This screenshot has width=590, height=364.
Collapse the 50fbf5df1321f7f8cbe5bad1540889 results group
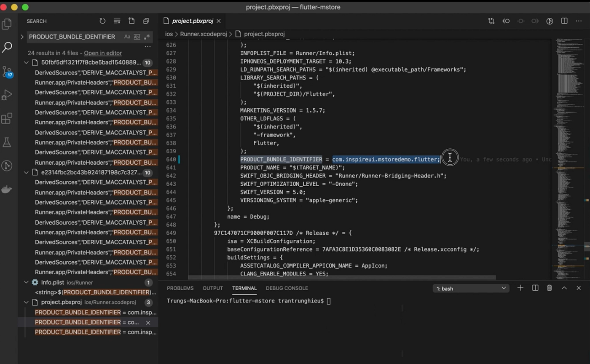click(x=26, y=63)
